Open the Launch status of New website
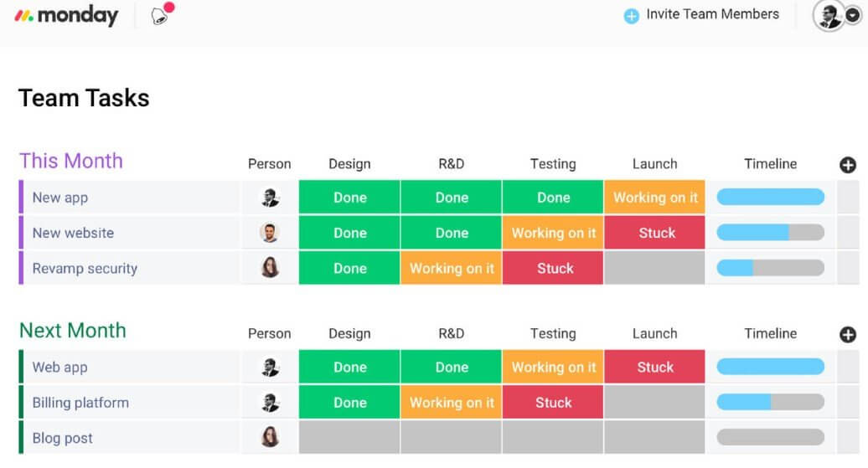Viewport: 868px width, 468px height. pyautogui.click(x=654, y=233)
